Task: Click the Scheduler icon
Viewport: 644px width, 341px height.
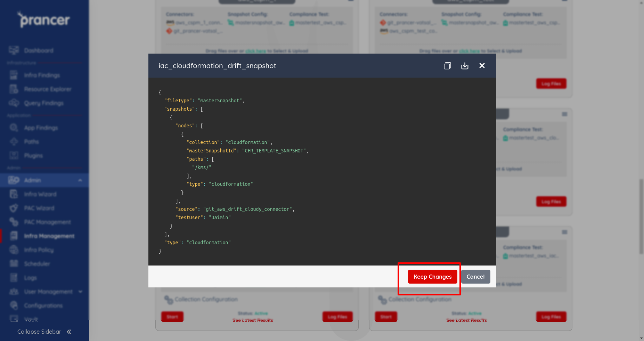Action: [14, 263]
